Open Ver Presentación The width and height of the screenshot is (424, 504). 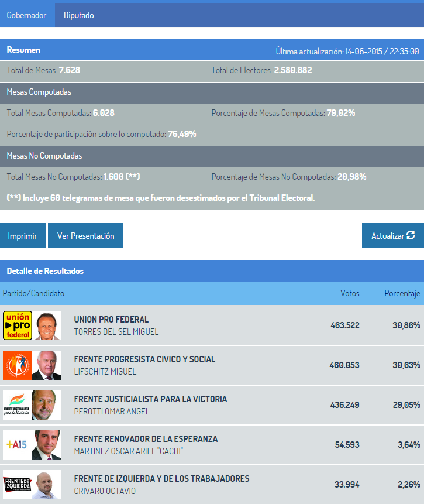(x=86, y=235)
